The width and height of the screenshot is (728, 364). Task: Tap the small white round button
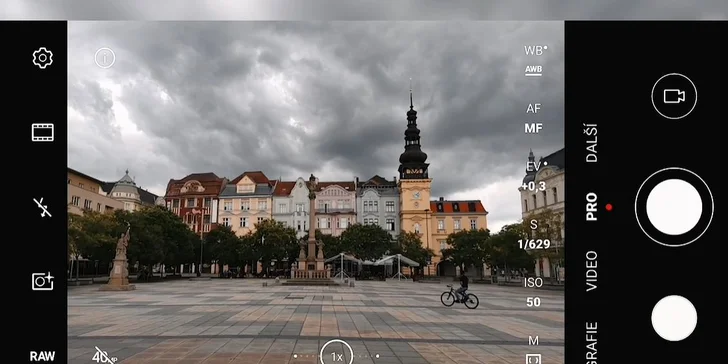point(674,318)
